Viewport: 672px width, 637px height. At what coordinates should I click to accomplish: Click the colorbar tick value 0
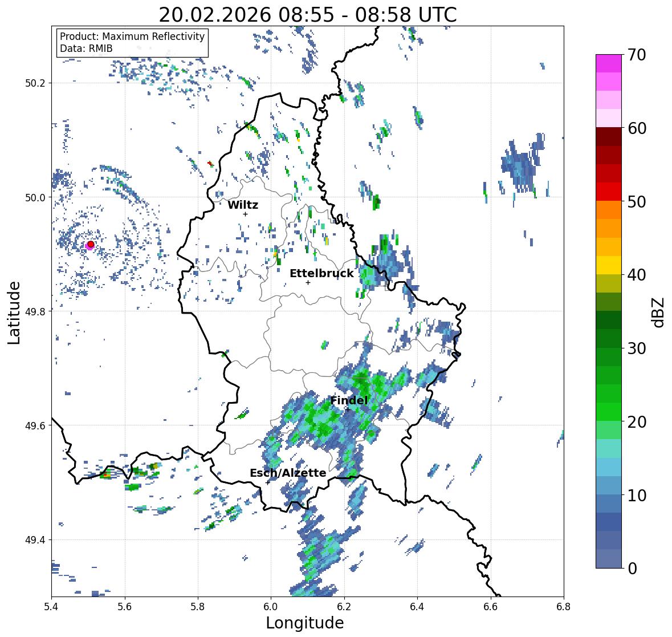pyautogui.click(x=632, y=569)
